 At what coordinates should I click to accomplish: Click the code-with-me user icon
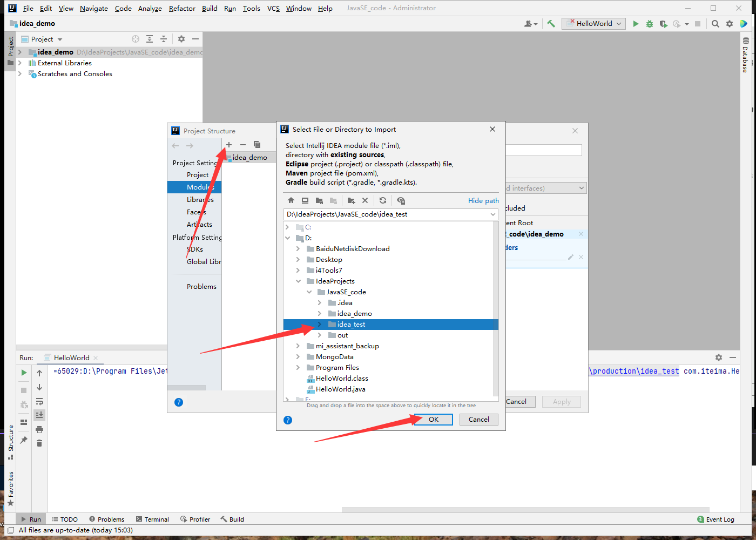click(x=530, y=24)
